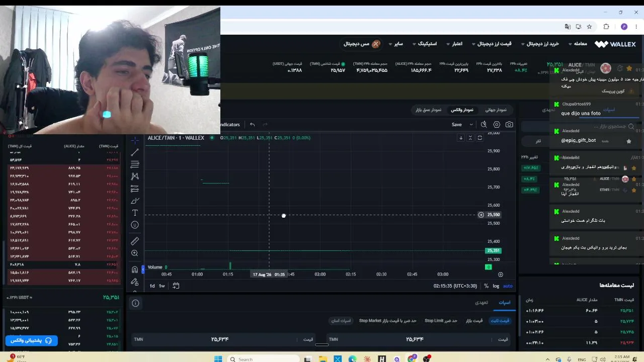Collapse the chart pane with the double-chevron icon
This screenshot has width=644, height=362.
pos(470,138)
